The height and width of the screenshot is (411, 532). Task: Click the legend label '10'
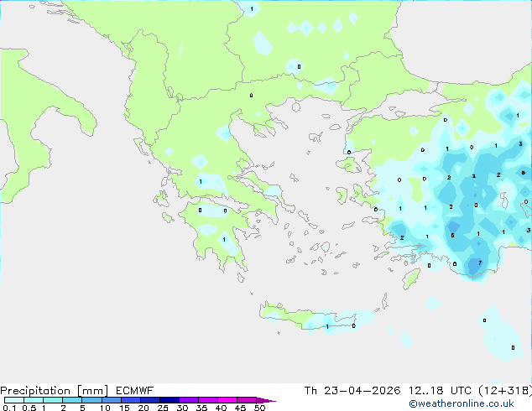[105, 408]
